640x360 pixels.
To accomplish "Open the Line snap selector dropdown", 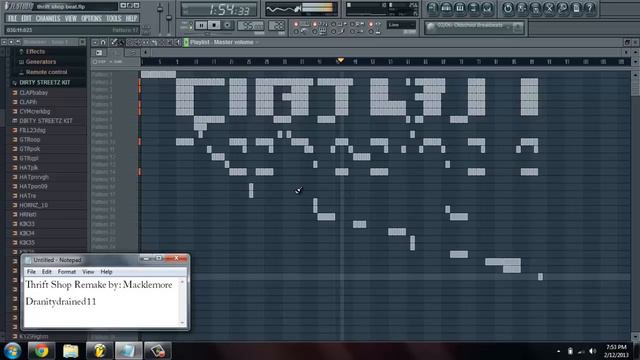I will coord(401,25).
